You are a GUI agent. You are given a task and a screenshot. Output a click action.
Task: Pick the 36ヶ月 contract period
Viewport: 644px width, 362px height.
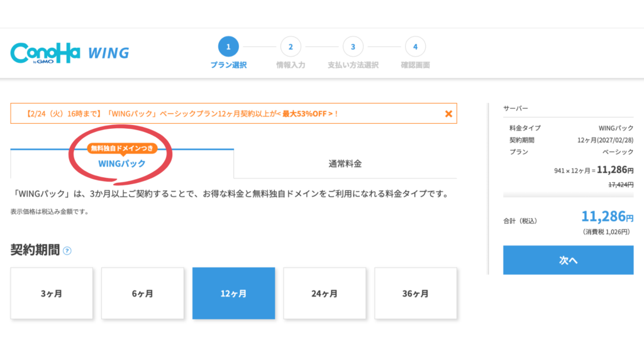tap(416, 293)
